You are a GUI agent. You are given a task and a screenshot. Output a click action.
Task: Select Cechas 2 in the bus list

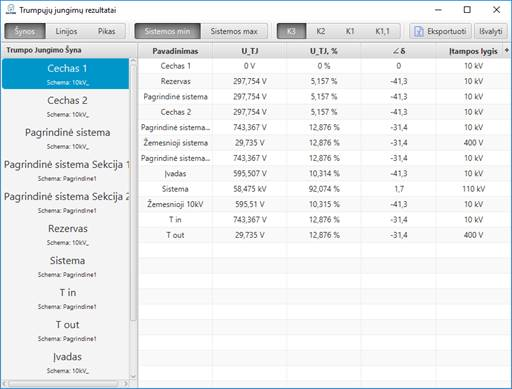pos(66,106)
